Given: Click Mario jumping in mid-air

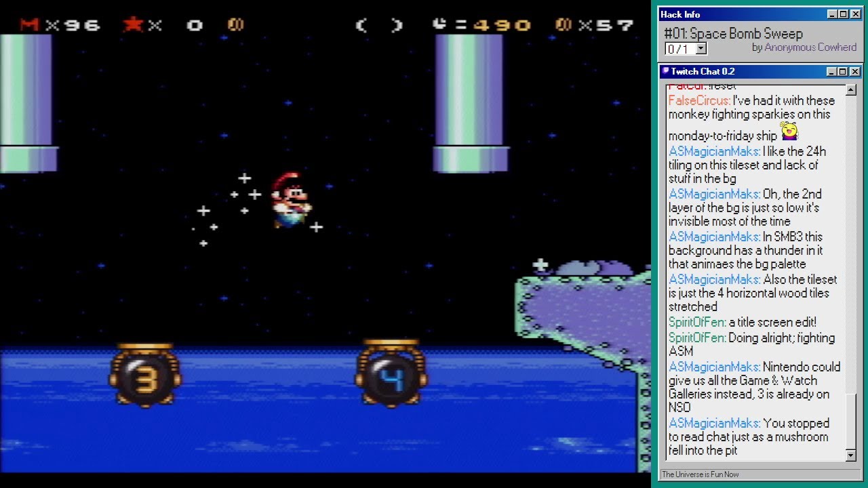Looking at the screenshot, I should point(291,200).
